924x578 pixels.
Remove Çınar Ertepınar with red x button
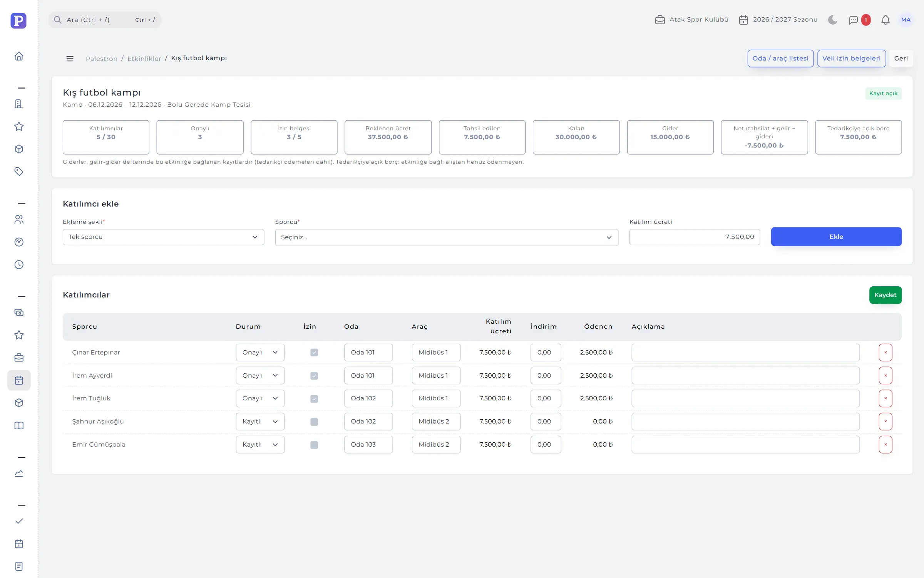point(885,353)
